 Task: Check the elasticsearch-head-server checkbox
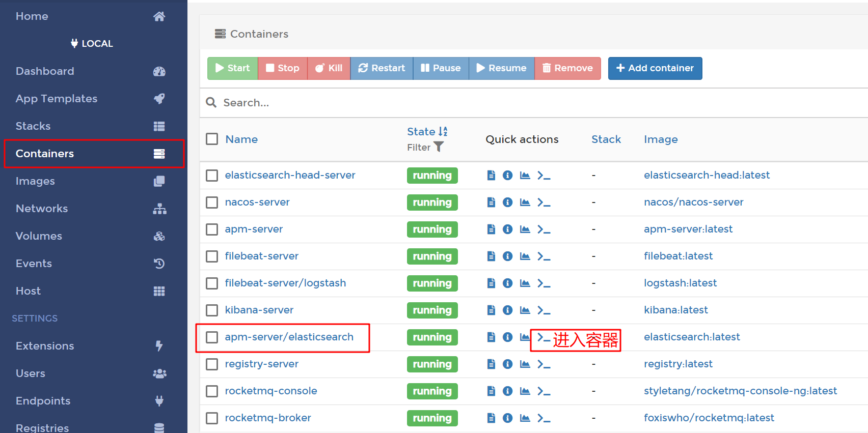[x=212, y=176]
